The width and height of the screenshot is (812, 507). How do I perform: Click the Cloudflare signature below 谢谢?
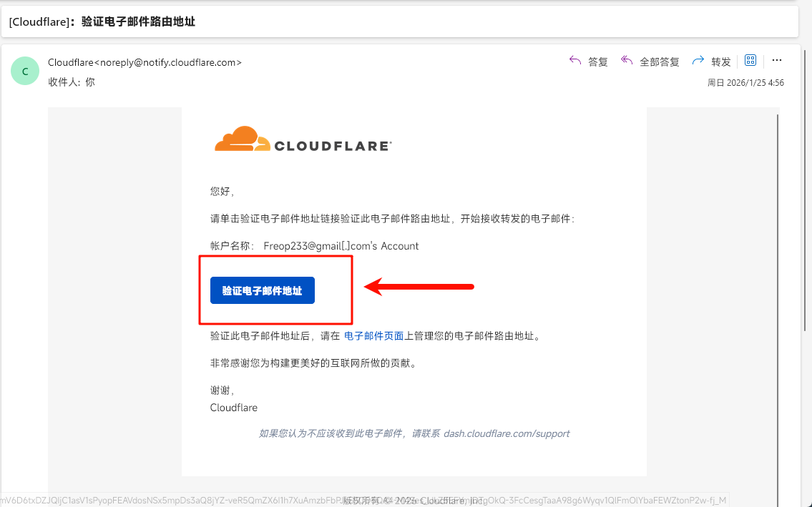(x=234, y=408)
